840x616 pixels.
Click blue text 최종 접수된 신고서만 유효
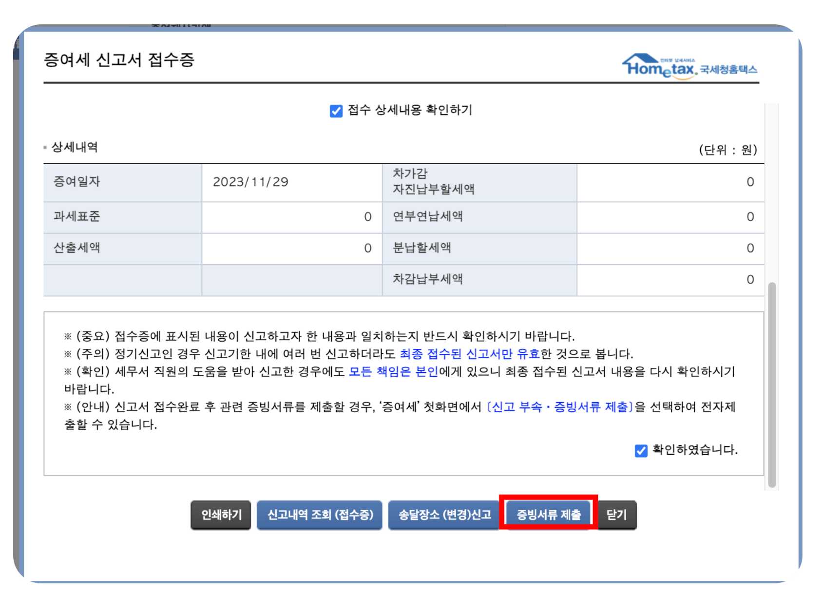pos(470,354)
